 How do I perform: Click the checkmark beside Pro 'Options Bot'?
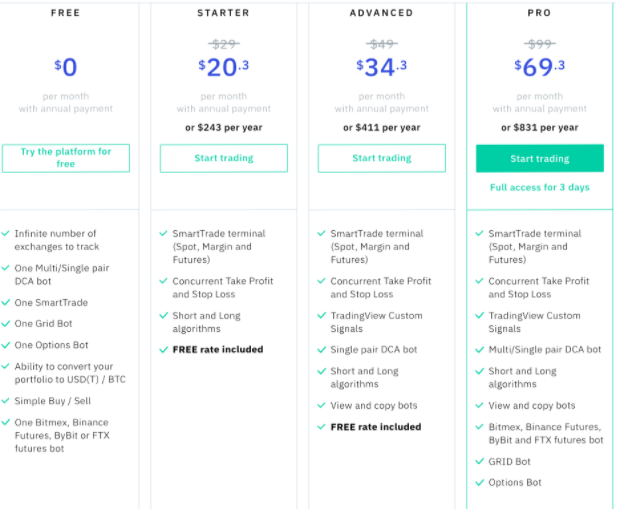pos(479,483)
